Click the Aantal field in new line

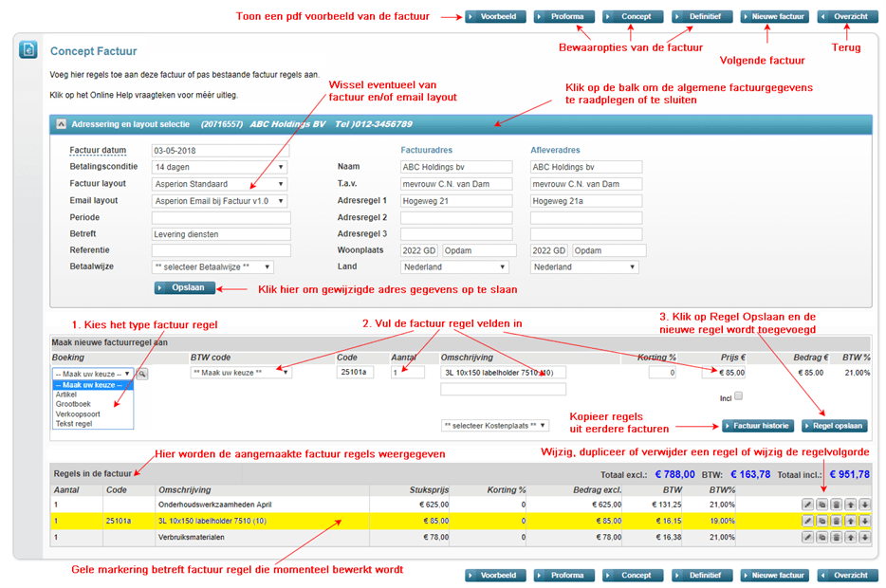click(407, 372)
